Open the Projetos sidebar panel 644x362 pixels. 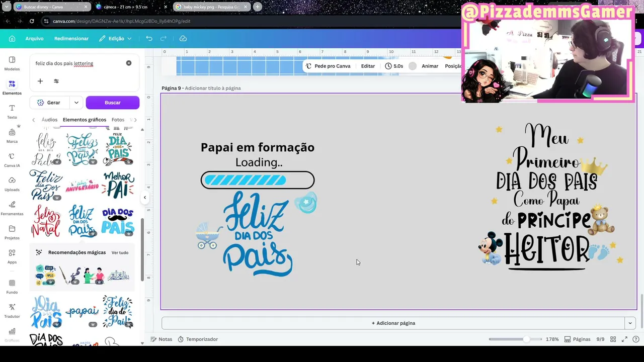pos(12,232)
